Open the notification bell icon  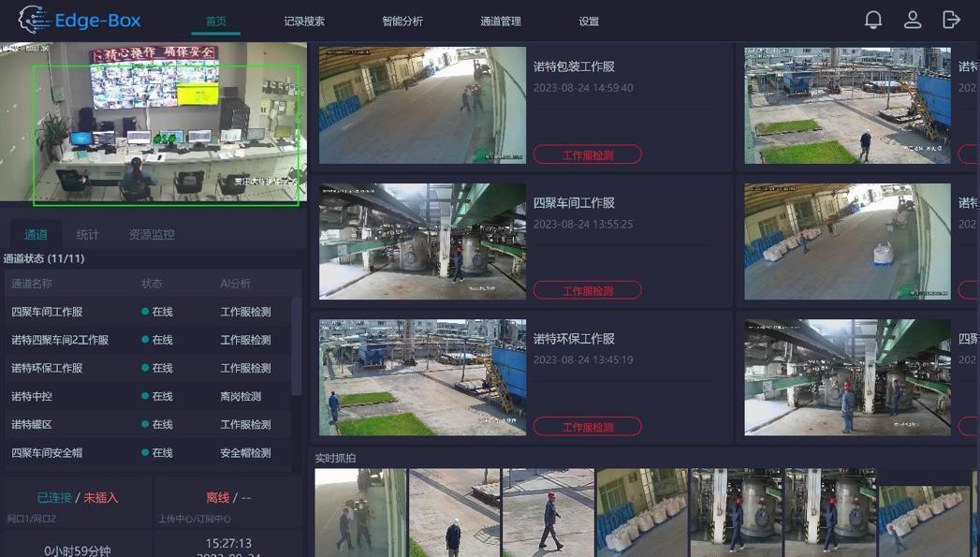pos(873,20)
